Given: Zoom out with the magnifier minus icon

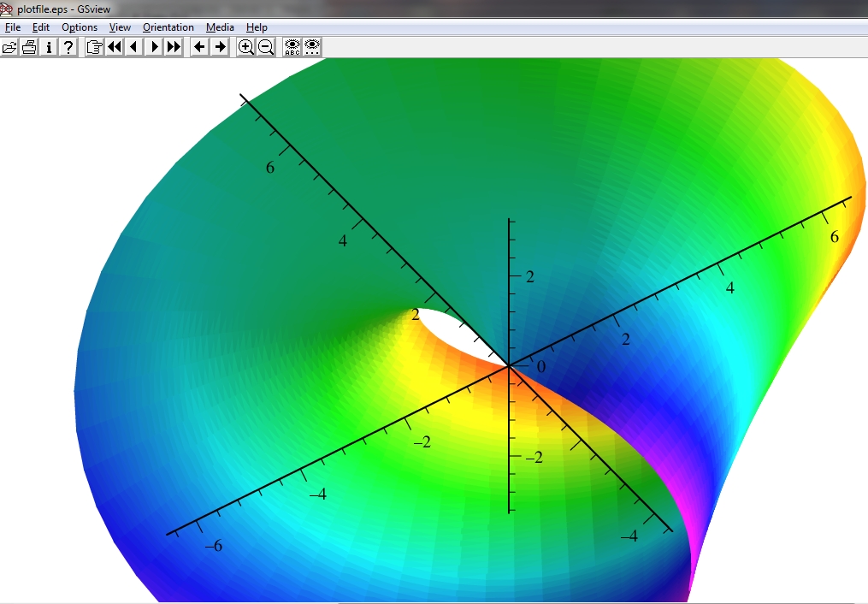Looking at the screenshot, I should 266,47.
